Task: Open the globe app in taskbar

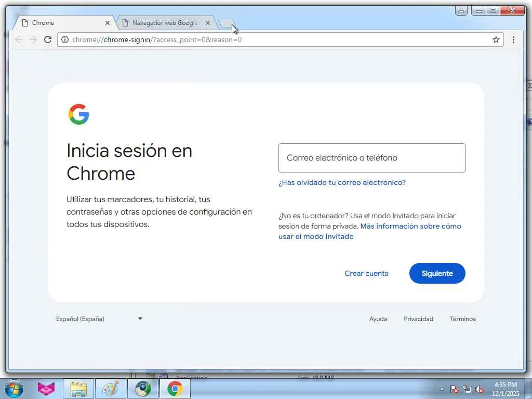Action: point(143,389)
